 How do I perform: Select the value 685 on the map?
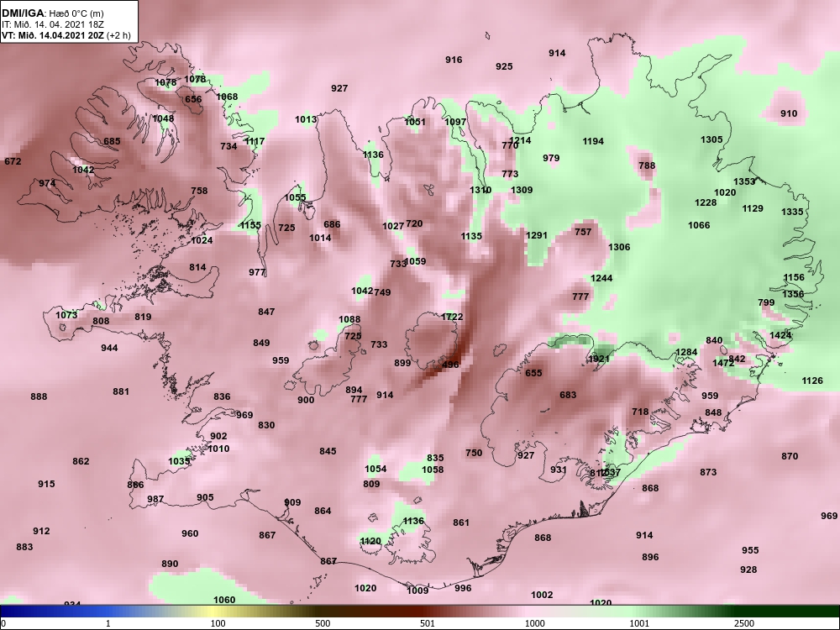coord(112,141)
